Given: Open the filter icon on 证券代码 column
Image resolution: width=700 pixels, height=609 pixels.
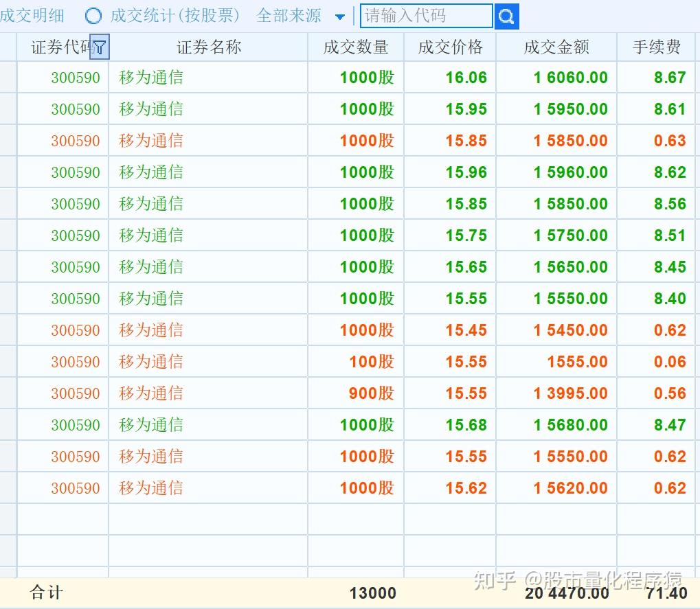Looking at the screenshot, I should [x=100, y=47].
